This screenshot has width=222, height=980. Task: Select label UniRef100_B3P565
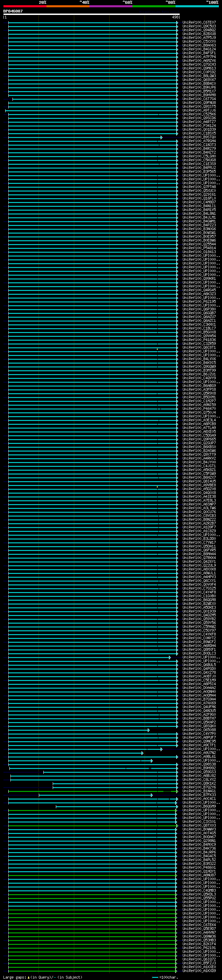pyautogui.click(x=199, y=172)
